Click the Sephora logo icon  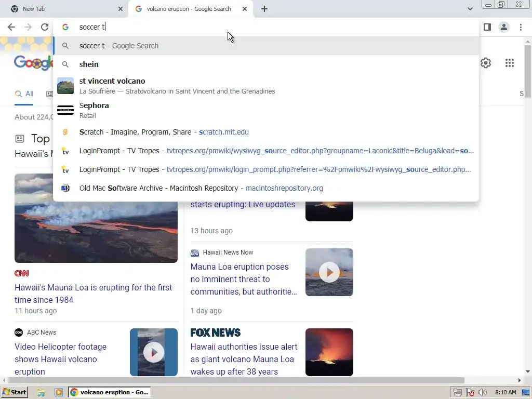[65, 110]
